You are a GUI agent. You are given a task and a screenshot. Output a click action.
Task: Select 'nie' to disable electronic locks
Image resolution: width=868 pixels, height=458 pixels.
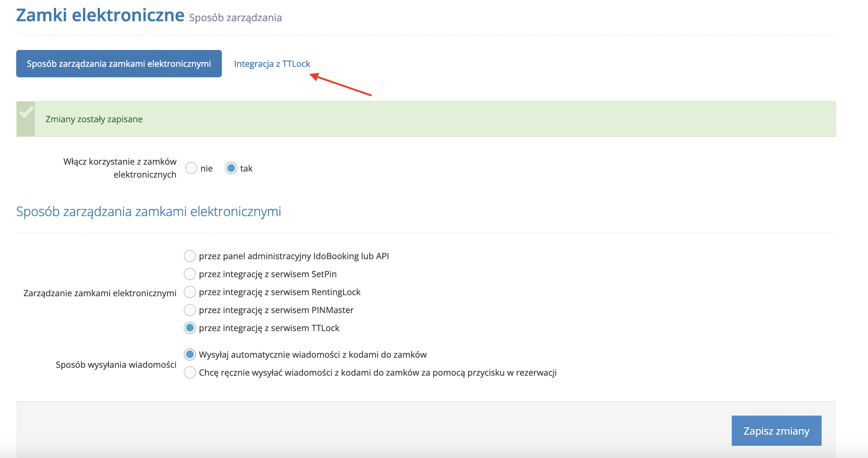tap(191, 168)
